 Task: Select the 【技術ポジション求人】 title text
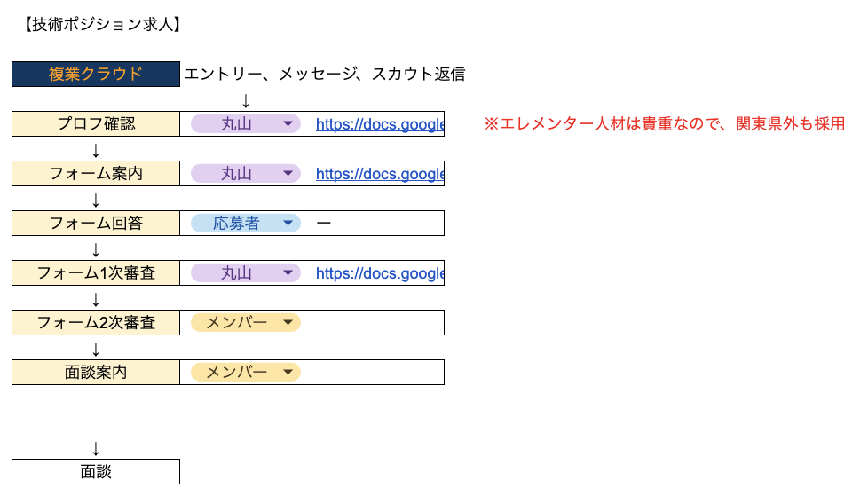(100, 25)
